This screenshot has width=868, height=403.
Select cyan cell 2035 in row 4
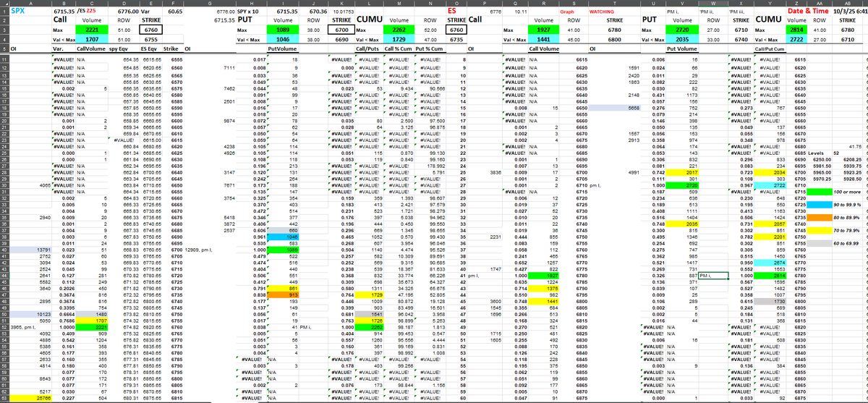(x=681, y=40)
